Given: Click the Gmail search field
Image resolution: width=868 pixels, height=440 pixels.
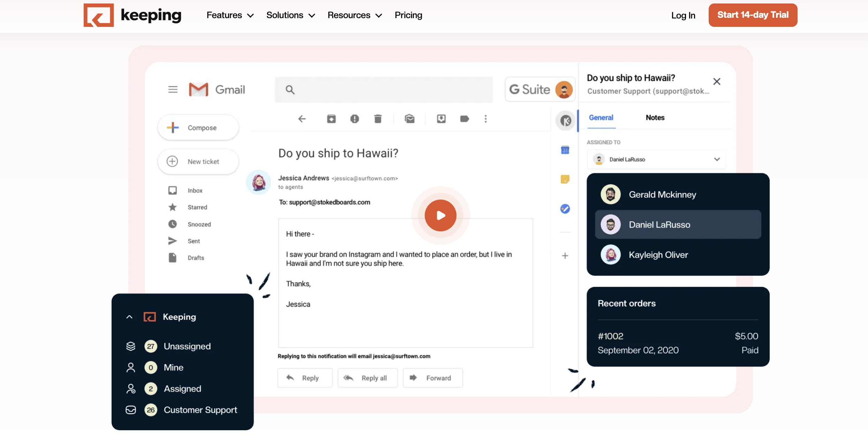Looking at the screenshot, I should point(383,90).
